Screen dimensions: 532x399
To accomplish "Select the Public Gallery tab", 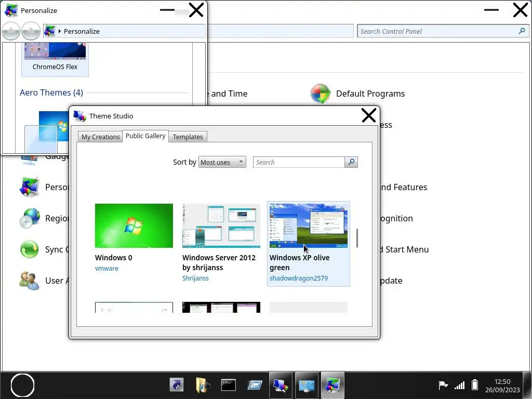I will 145,136.
